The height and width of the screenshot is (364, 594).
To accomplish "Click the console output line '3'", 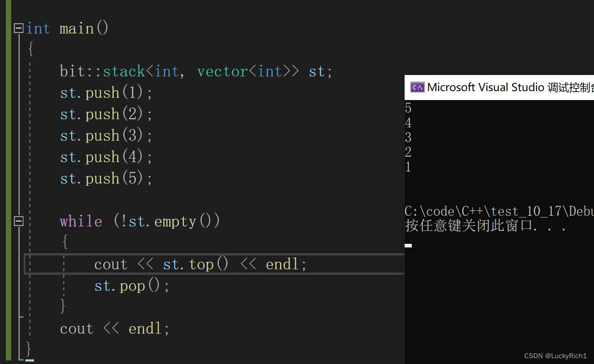I will click(408, 138).
